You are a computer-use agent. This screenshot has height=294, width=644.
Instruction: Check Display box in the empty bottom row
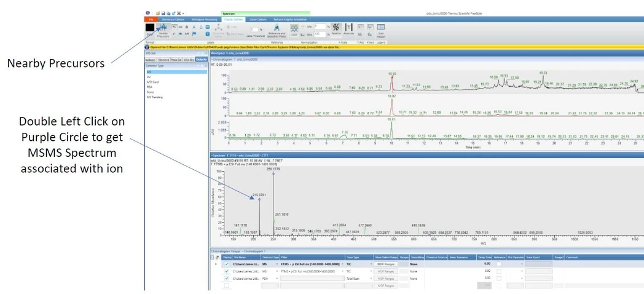[227, 285]
